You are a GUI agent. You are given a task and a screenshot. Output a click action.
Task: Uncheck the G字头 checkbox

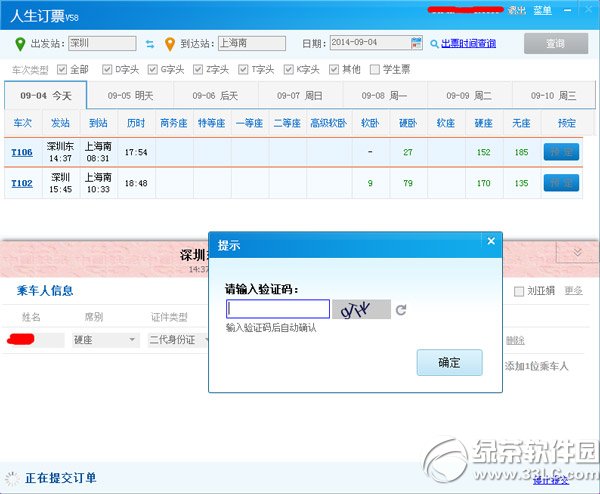(153, 70)
